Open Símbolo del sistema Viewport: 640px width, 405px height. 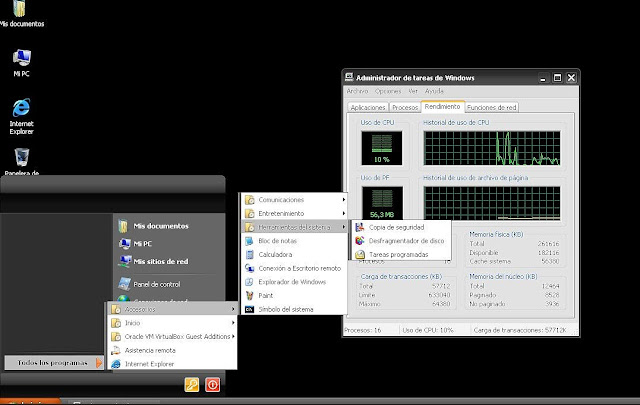(x=294, y=309)
